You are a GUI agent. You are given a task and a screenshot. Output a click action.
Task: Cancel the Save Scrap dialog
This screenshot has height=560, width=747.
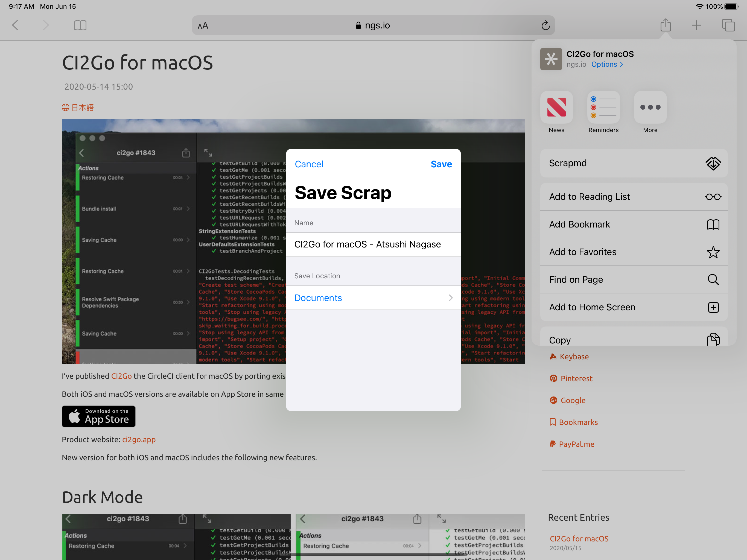[x=309, y=164]
